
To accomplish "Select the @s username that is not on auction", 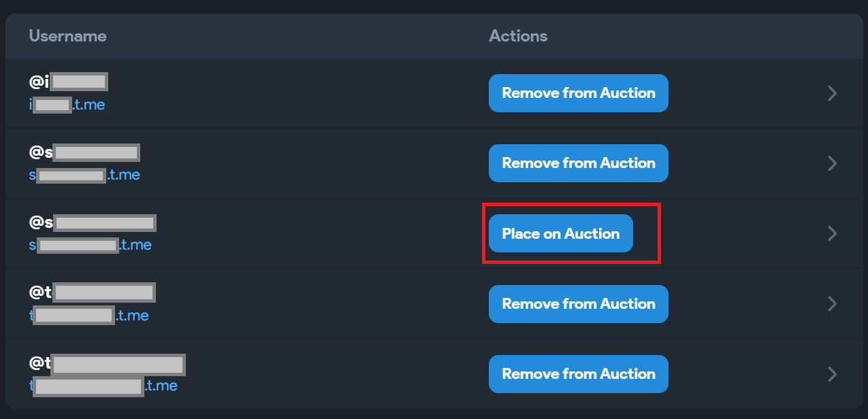I will pos(93,222).
